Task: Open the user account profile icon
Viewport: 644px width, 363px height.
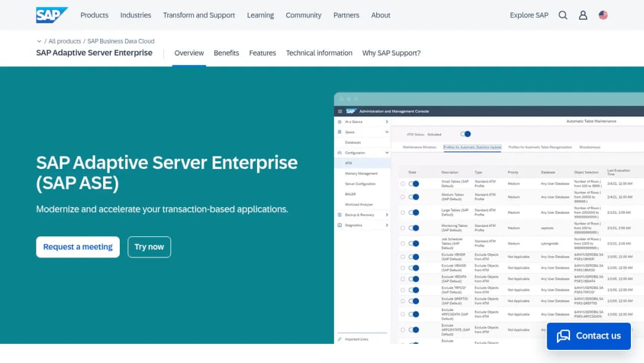Action: point(583,15)
